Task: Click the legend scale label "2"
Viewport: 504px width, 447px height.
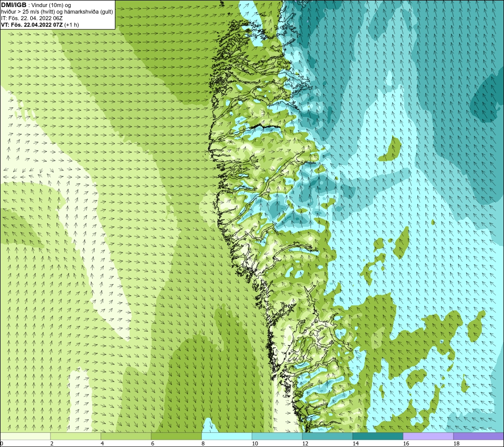Action: 52,444
